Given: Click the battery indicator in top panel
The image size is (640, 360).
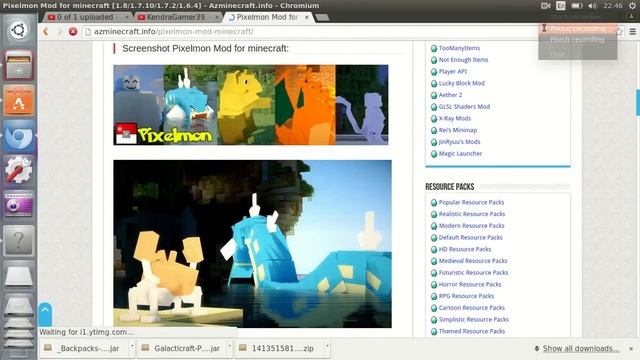Looking at the screenshot, I should tap(576, 6).
